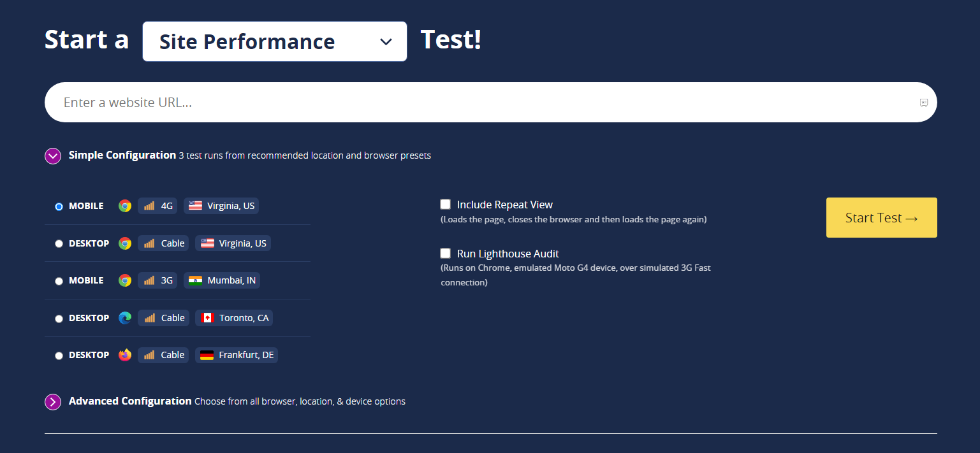
Task: Pick the Desktop Firefox Frankfurt radio option
Action: (59, 356)
